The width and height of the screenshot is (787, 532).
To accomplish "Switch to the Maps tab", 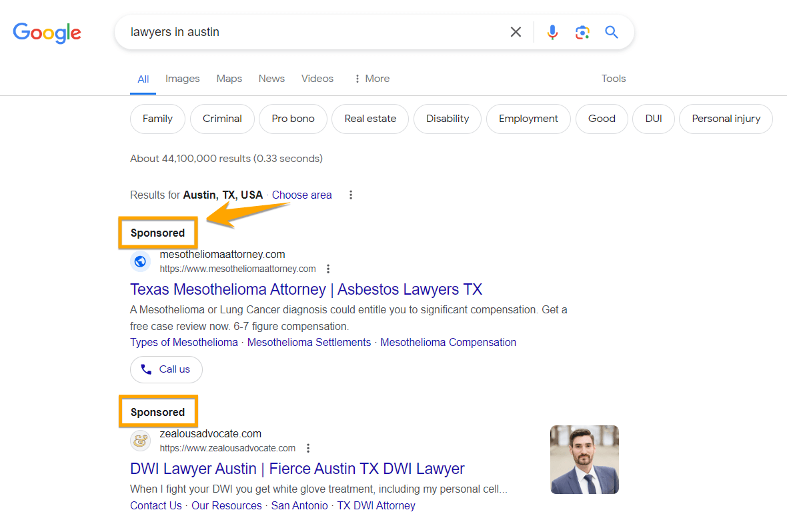I will tap(229, 79).
